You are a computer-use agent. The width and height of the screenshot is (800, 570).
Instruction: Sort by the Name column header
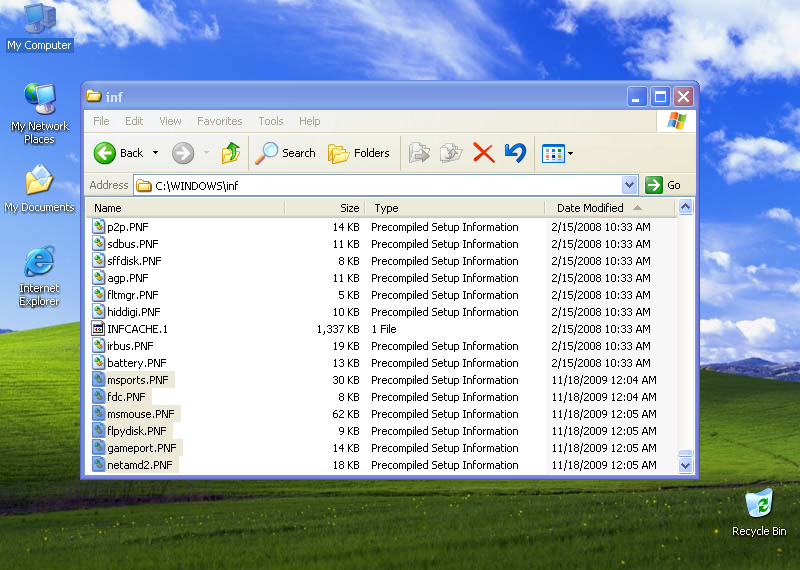coord(185,208)
